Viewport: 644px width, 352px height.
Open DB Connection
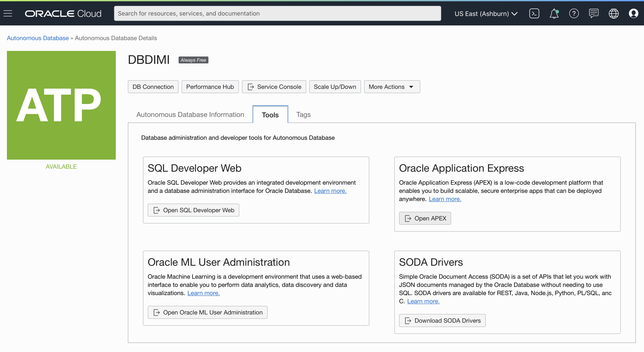pyautogui.click(x=153, y=87)
